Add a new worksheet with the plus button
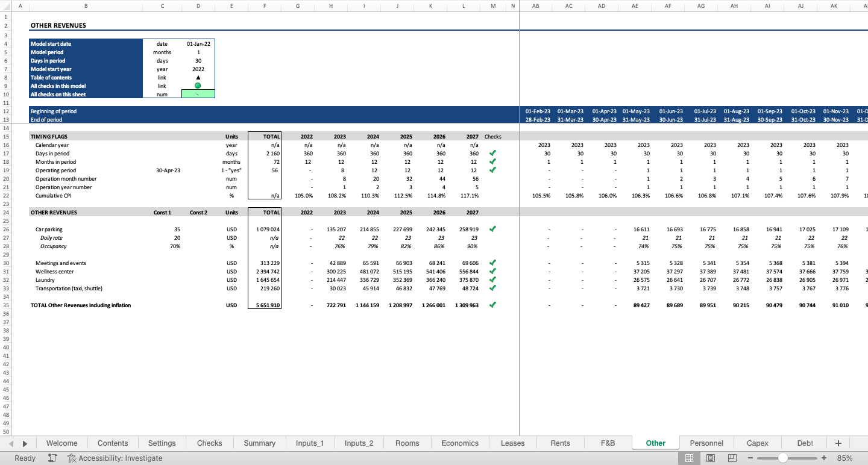 pyautogui.click(x=838, y=443)
